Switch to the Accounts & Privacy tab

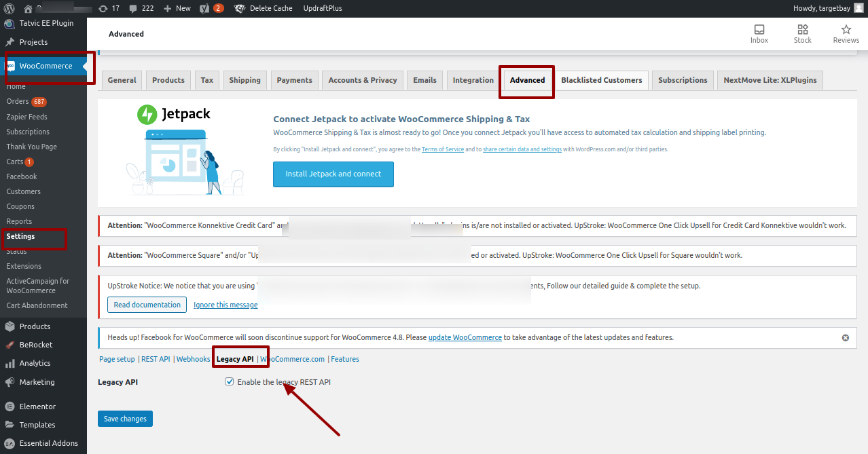[363, 80]
